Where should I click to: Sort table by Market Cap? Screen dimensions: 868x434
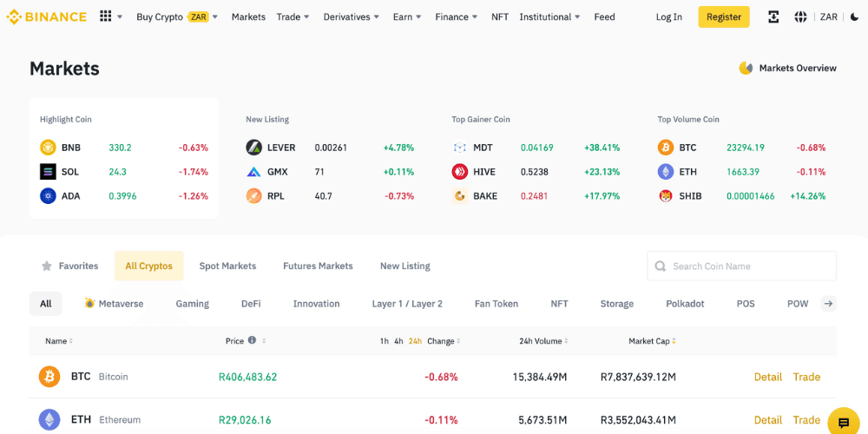pos(652,341)
